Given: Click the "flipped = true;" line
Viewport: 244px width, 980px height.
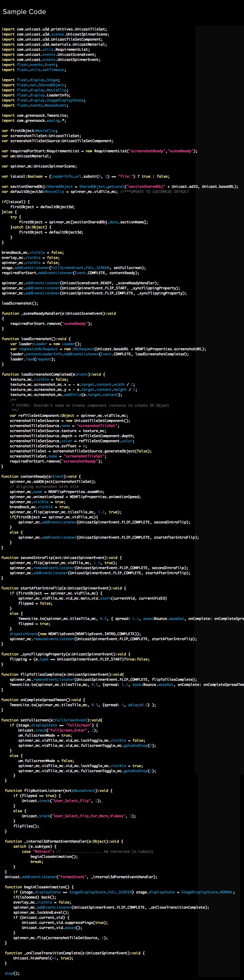Looking at the screenshot, I should click(x=34, y=623).
